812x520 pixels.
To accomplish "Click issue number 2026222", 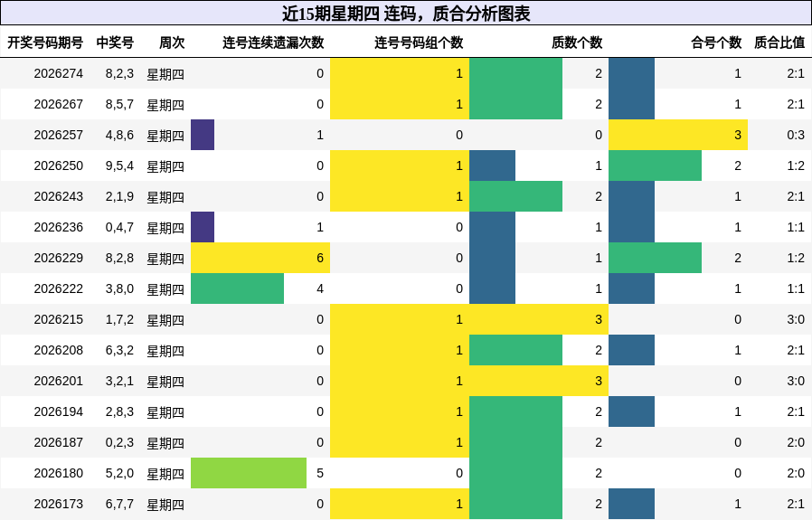I will (59, 288).
